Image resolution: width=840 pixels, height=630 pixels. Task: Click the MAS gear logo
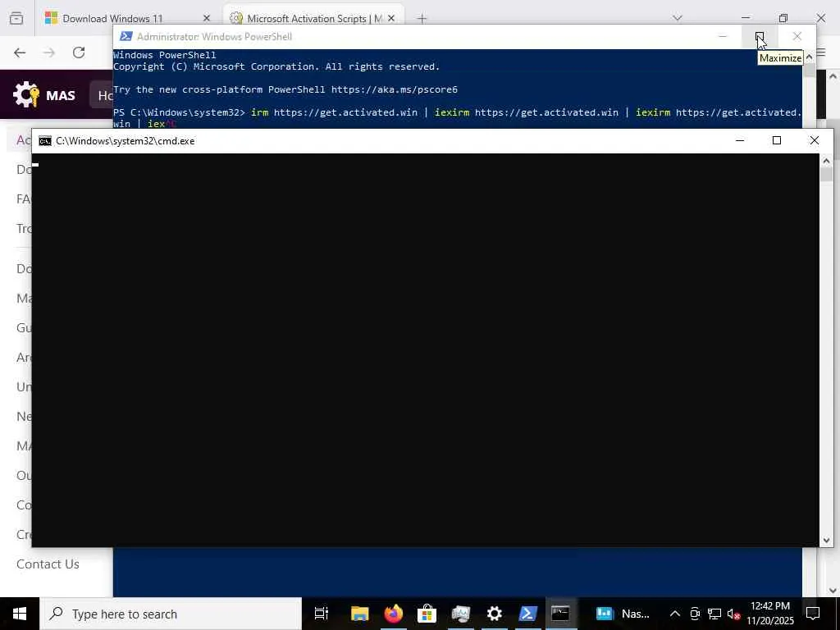26,95
